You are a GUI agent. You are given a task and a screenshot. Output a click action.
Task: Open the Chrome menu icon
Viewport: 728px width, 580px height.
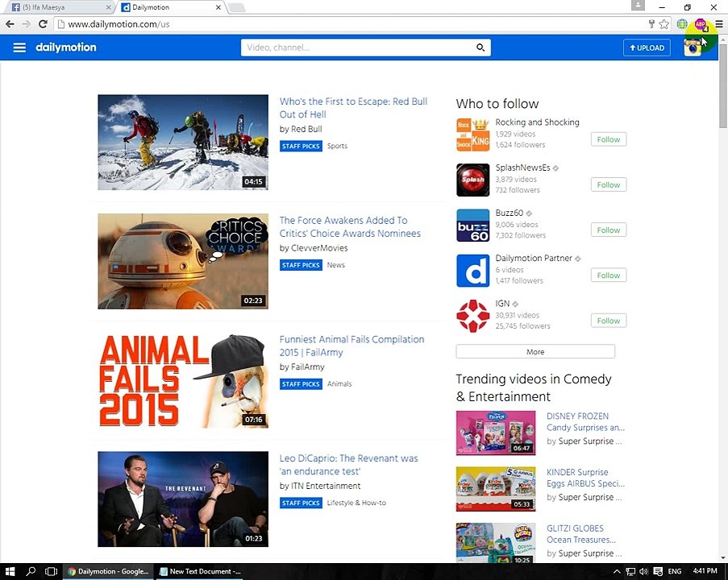coord(718,24)
